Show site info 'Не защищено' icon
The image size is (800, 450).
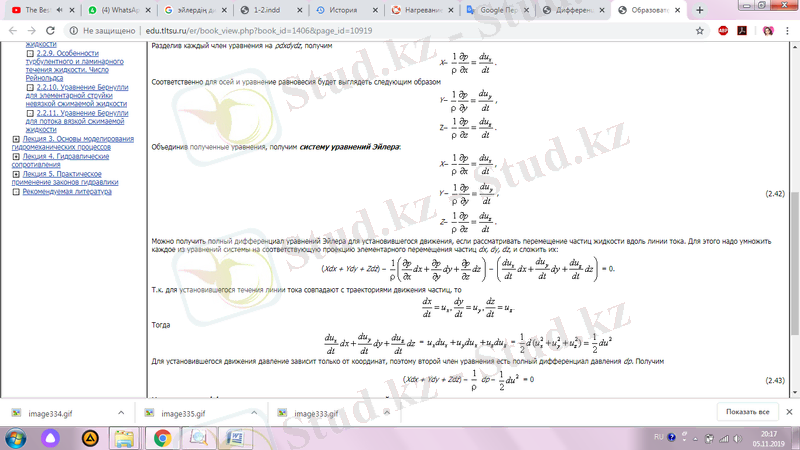73,31
